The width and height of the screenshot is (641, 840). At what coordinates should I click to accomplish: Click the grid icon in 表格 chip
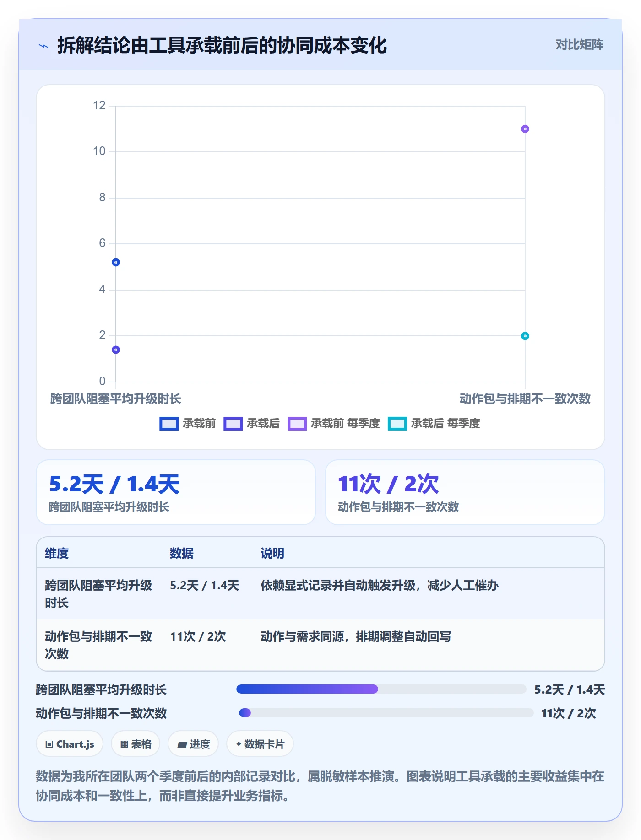pyautogui.click(x=125, y=744)
